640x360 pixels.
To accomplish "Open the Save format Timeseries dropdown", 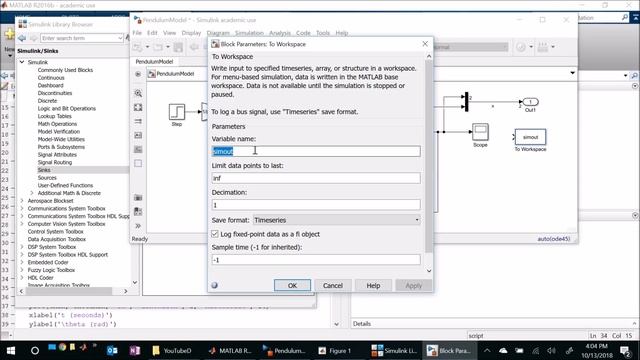I will click(x=337, y=220).
